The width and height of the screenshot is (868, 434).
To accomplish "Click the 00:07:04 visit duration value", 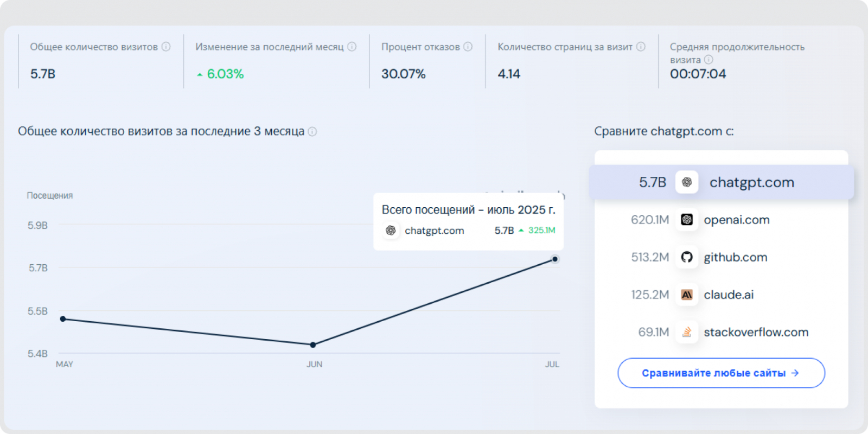I will click(698, 74).
